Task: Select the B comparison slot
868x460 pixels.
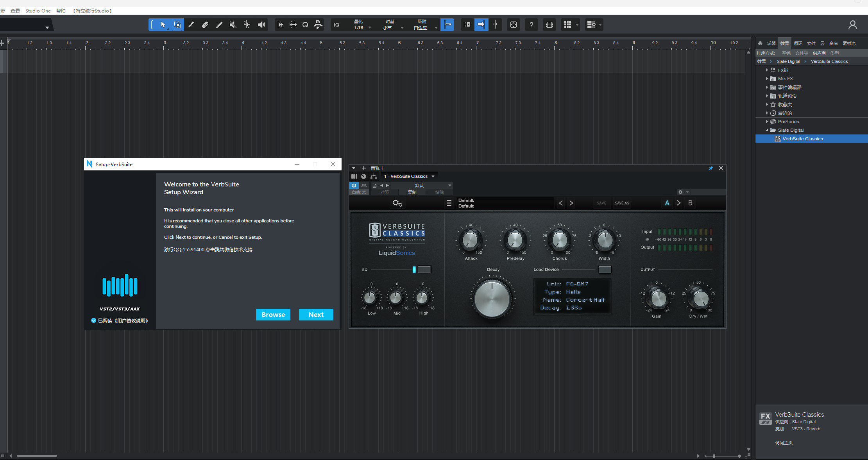Action: (x=690, y=203)
